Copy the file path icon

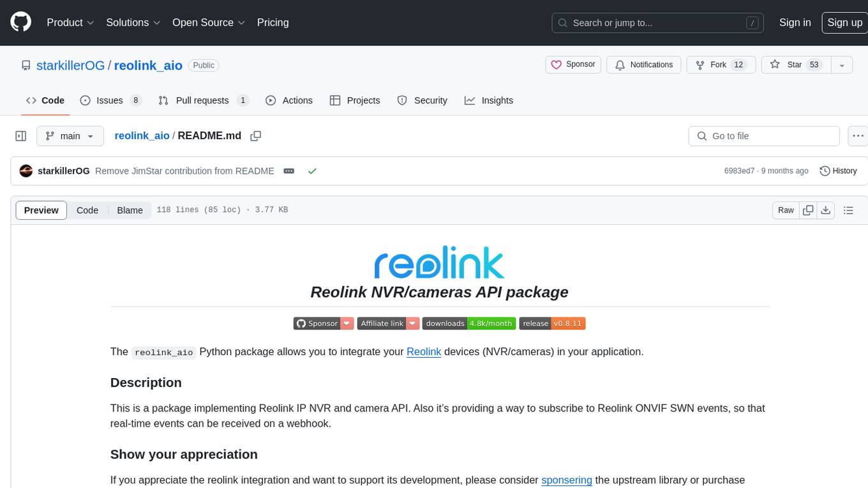click(x=256, y=136)
